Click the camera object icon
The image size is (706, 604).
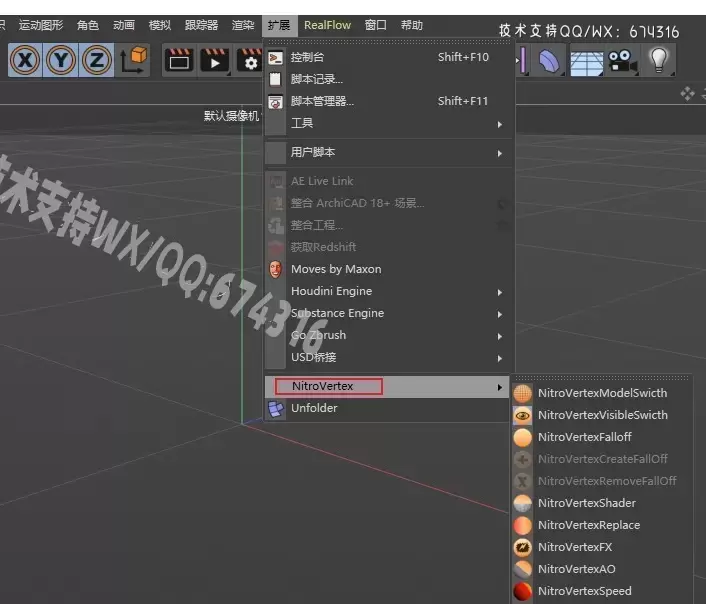(622, 60)
